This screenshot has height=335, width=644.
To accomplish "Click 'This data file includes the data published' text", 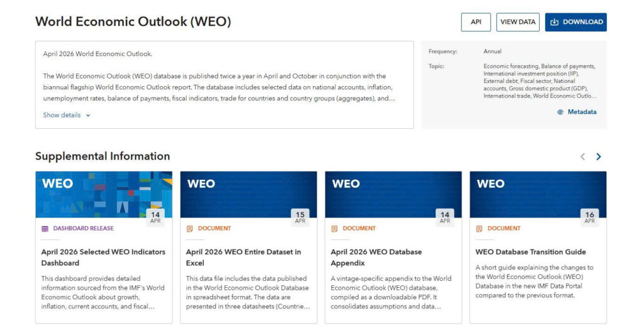I will point(248,292).
